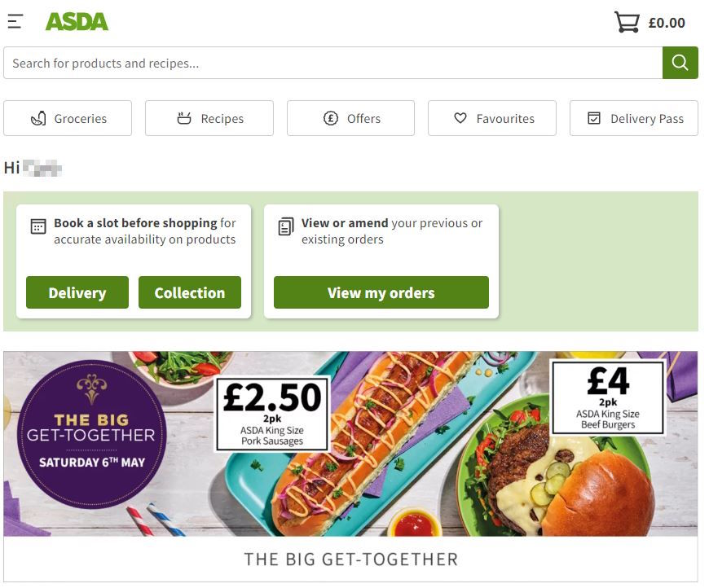Book a Delivery slot
The width and height of the screenshot is (709, 588).
click(x=77, y=292)
